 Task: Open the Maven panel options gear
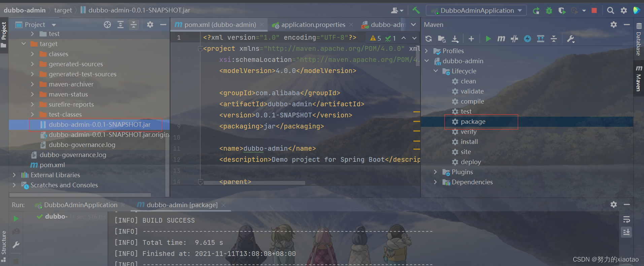coord(614,25)
